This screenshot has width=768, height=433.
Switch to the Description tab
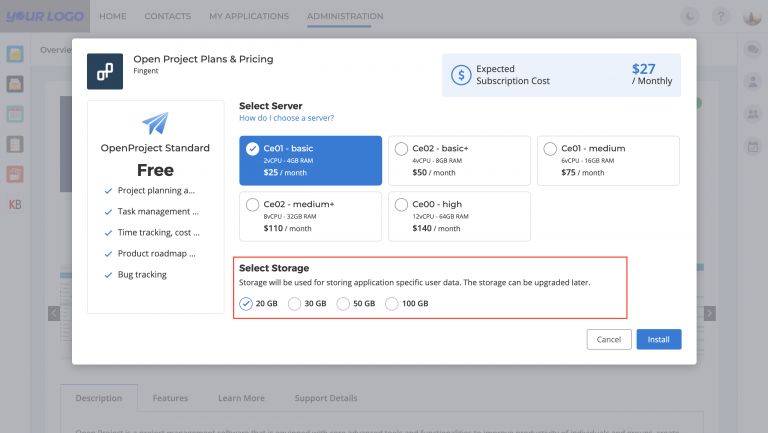(x=99, y=398)
